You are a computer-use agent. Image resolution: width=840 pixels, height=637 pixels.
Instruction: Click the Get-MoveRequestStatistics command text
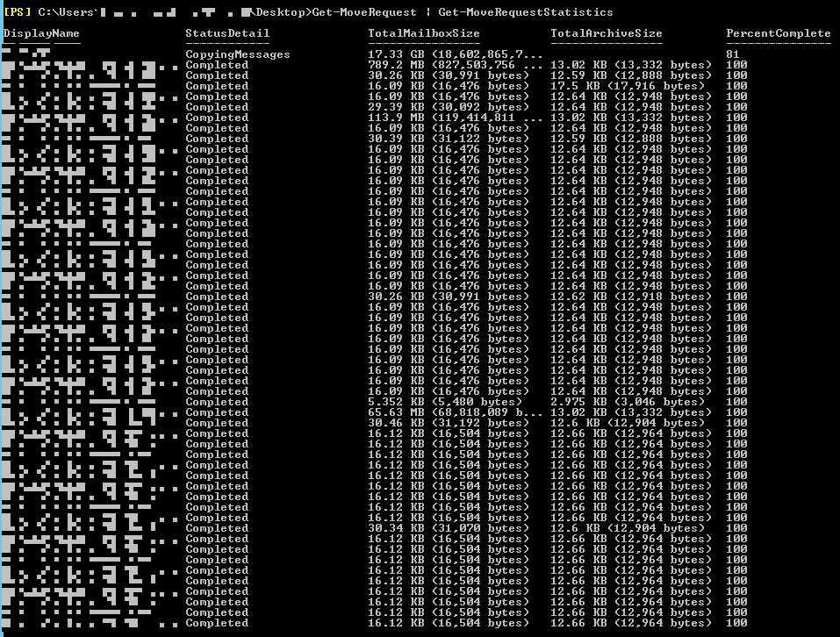tap(526, 12)
